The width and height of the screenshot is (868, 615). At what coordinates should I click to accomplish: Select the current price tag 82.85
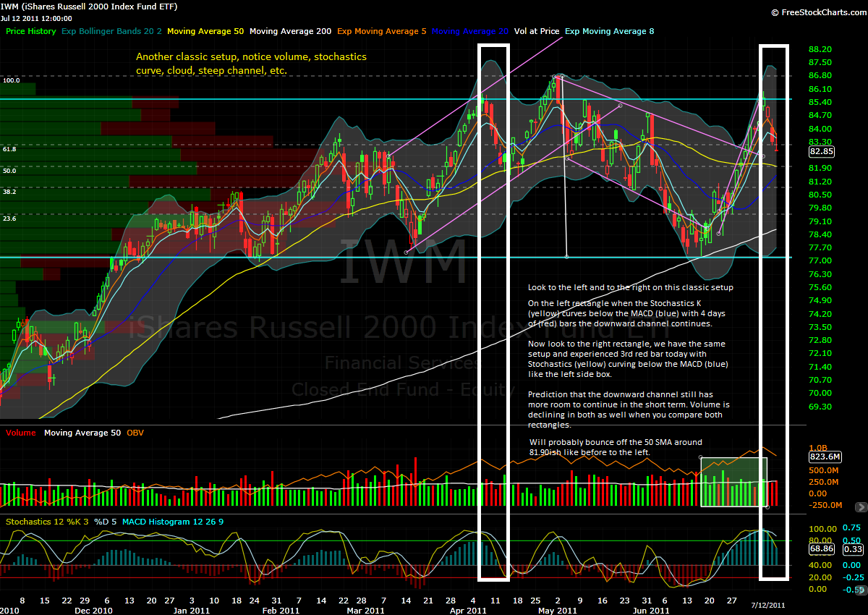pyautogui.click(x=822, y=152)
